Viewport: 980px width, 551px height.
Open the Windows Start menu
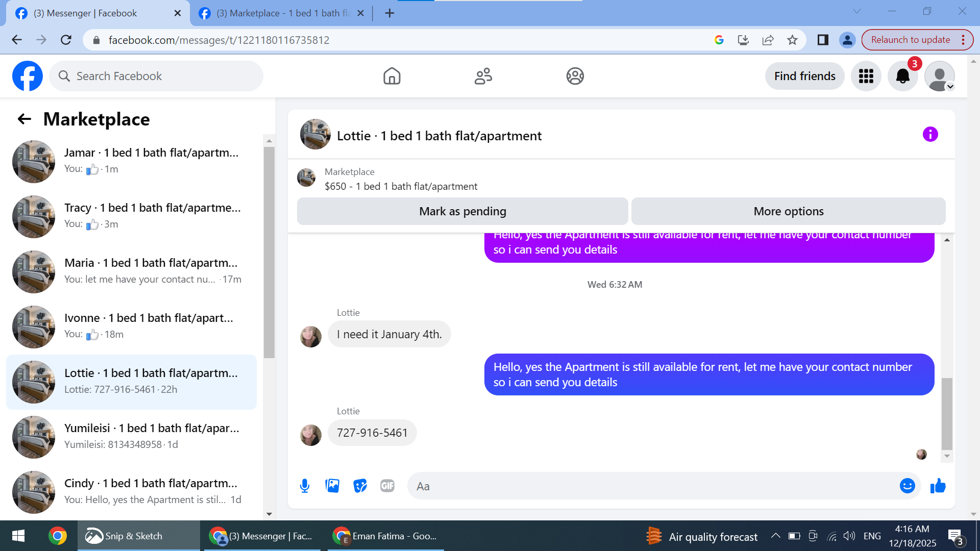18,536
